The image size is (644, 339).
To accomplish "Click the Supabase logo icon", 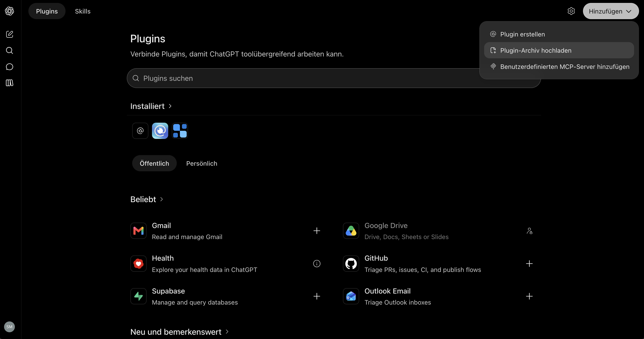I will [138, 296].
